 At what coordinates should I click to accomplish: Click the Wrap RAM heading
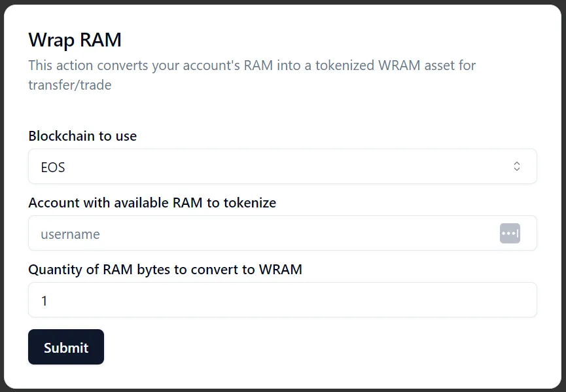75,40
